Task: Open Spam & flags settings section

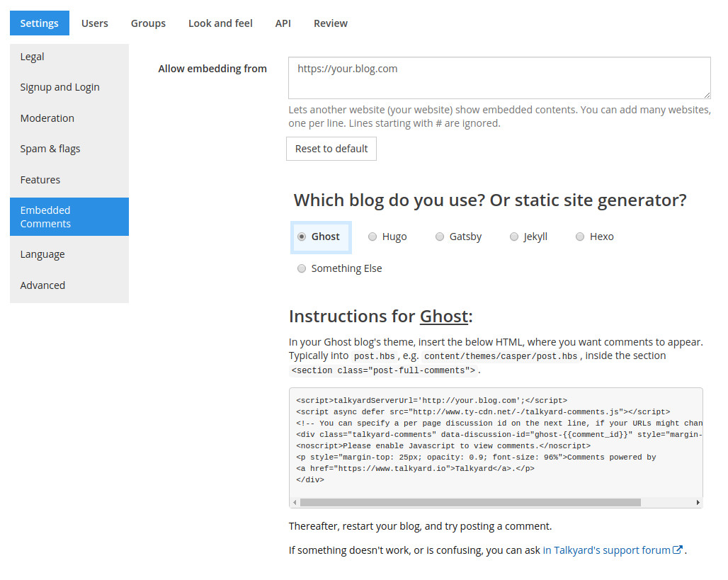Action: click(50, 149)
